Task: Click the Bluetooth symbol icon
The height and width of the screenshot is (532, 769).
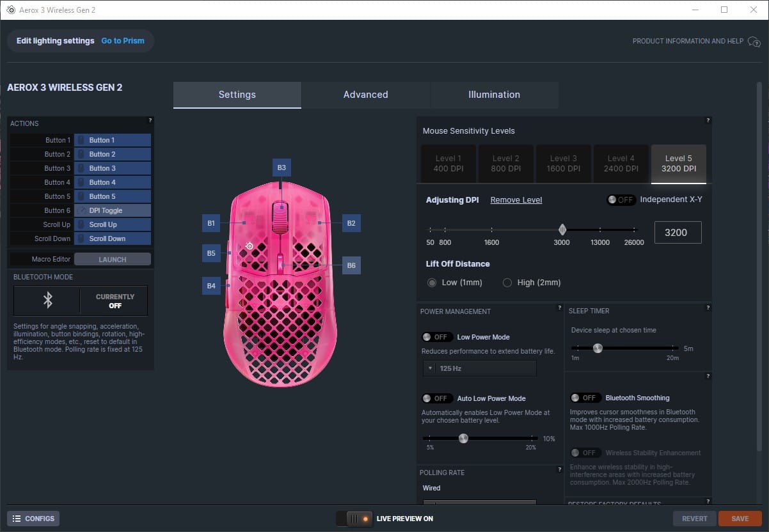Action: tap(47, 301)
